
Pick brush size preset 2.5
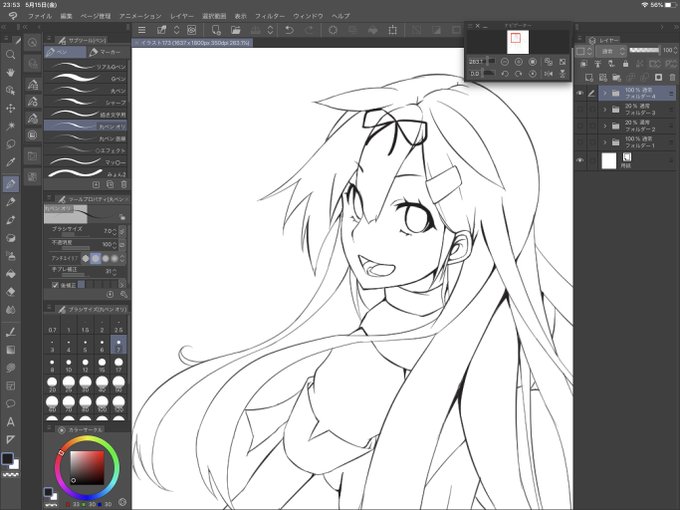click(118, 327)
